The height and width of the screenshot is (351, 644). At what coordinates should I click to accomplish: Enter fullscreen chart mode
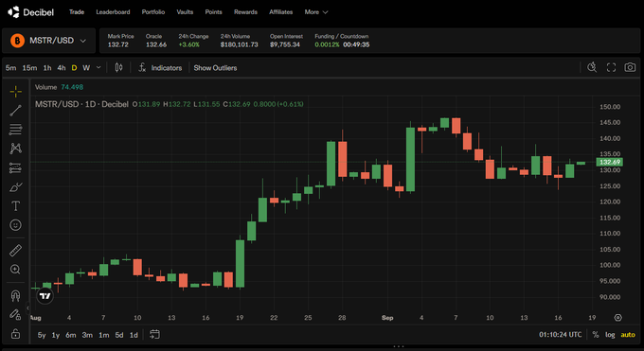(x=611, y=68)
